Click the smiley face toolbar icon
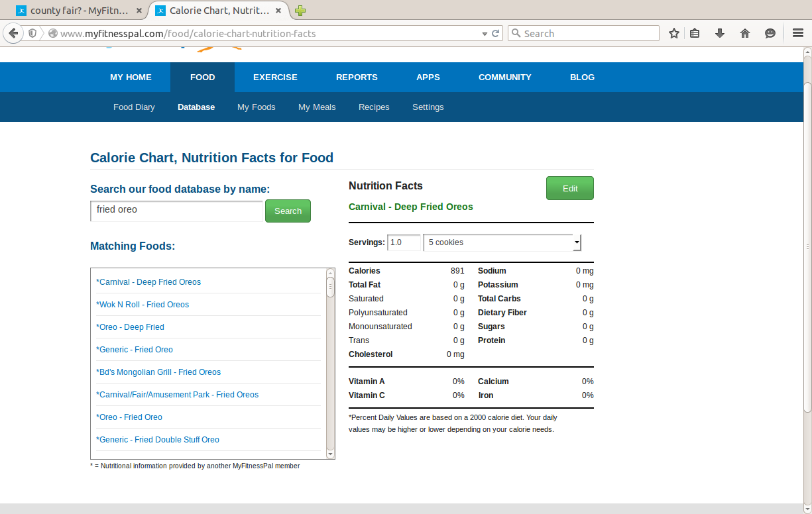The image size is (812, 514). [770, 33]
